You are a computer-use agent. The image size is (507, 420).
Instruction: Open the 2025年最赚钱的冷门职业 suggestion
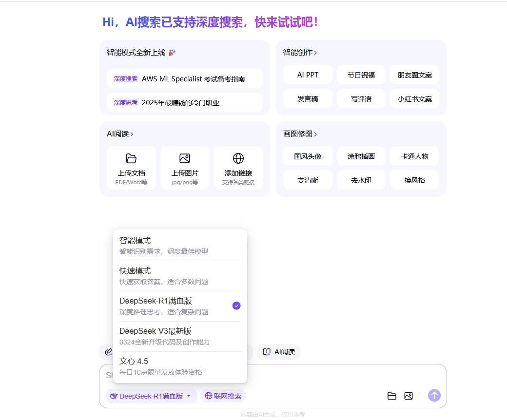(x=185, y=102)
